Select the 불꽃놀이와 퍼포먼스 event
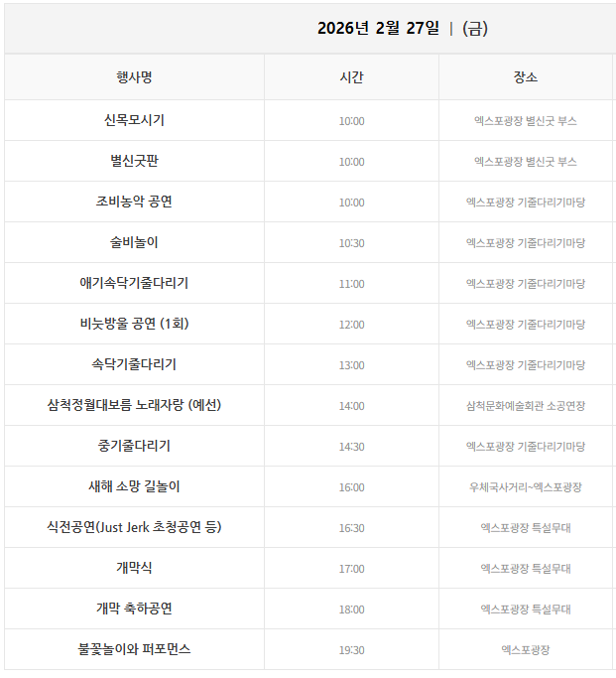The image size is (616, 678). (134, 649)
